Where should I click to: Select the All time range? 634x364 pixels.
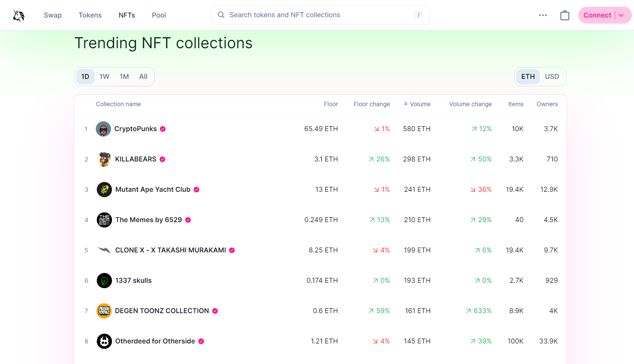click(143, 77)
